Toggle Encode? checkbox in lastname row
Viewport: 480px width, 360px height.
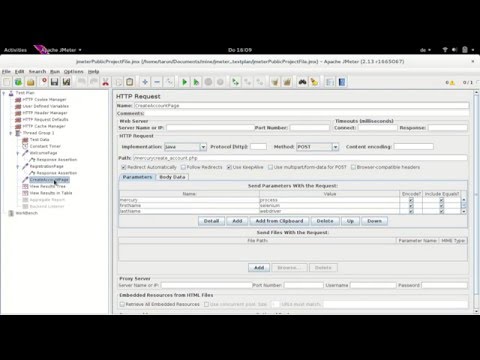[x=411, y=211]
